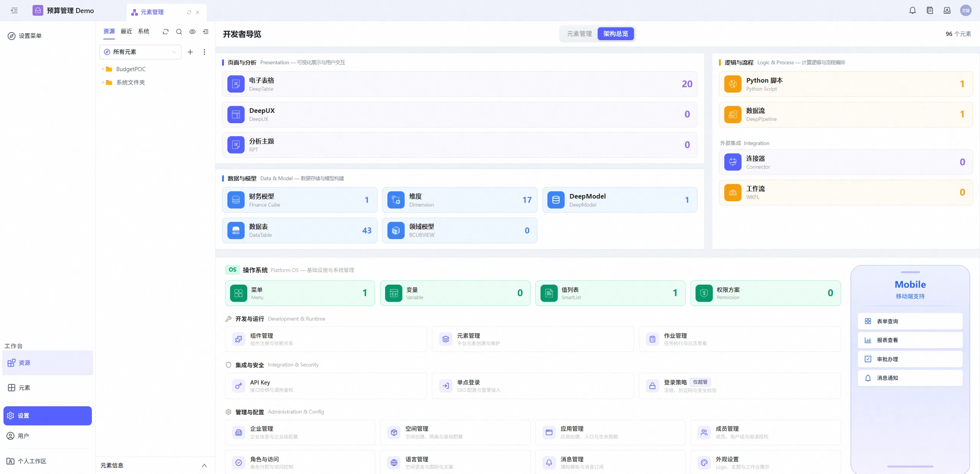
Task: Add a new element with the plus icon
Action: (x=190, y=52)
